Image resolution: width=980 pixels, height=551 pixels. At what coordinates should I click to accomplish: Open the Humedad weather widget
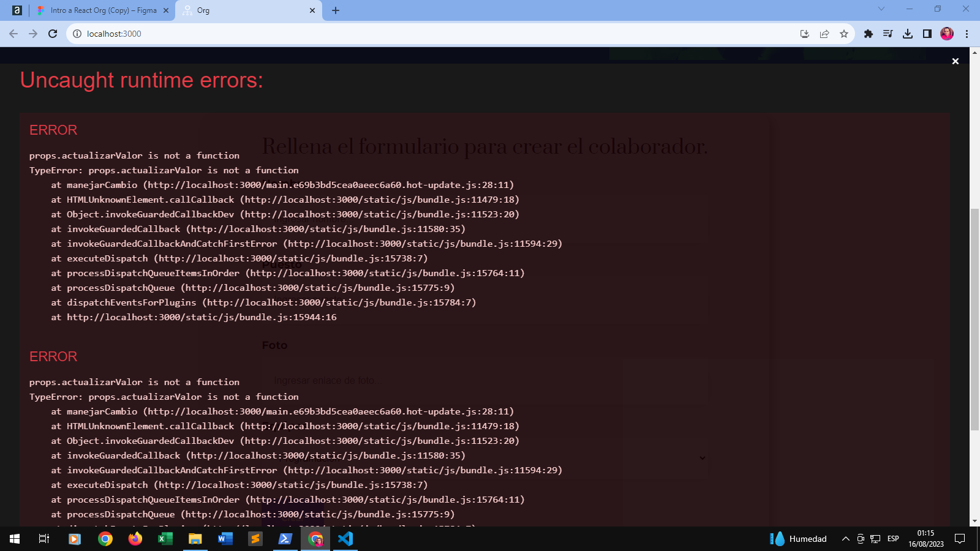(798, 539)
